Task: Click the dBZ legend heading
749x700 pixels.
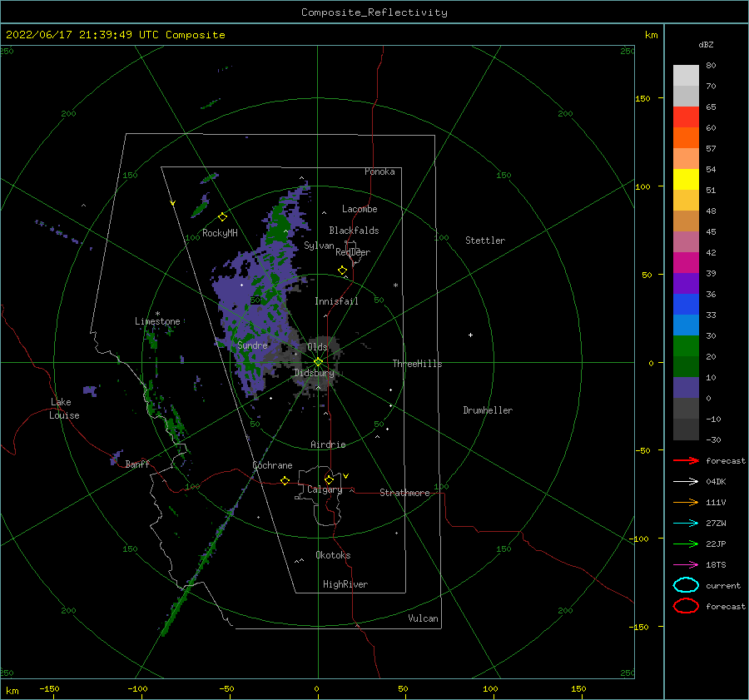Action: tap(706, 44)
